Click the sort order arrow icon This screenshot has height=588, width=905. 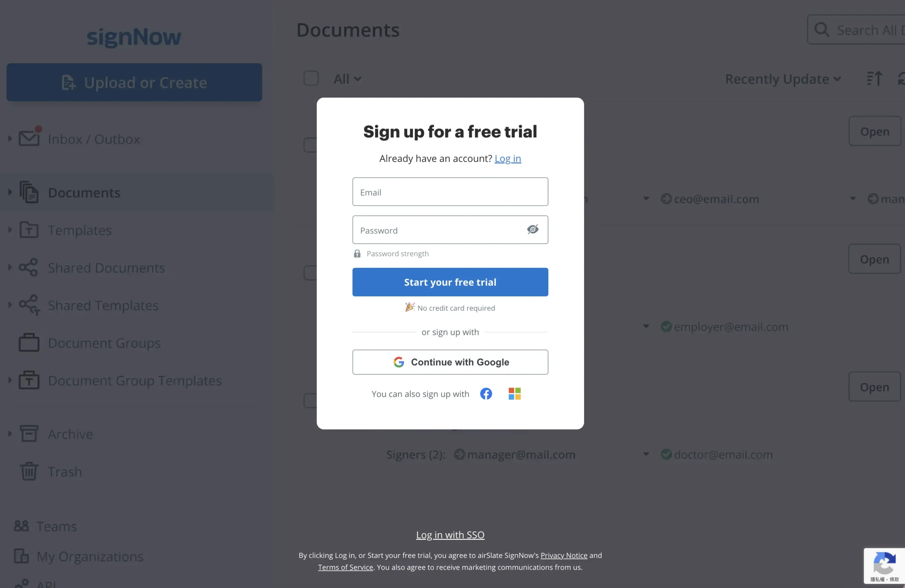click(874, 79)
